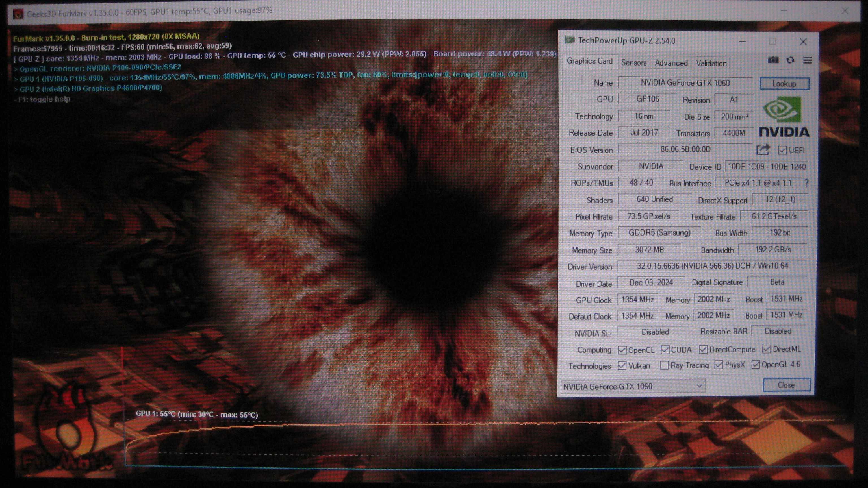Click the FurMark window title icon
Screen dimensions: 868x488
[18, 14]
